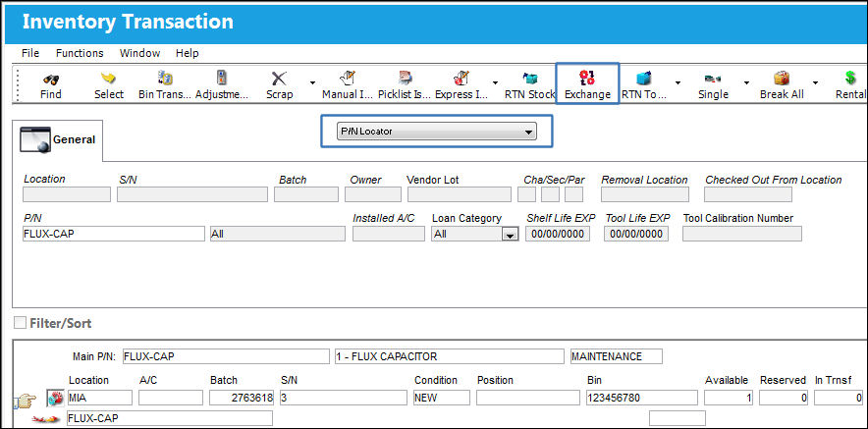868x429 pixels.
Task: Click the Find binoculars toolbar icon
Action: [51, 80]
